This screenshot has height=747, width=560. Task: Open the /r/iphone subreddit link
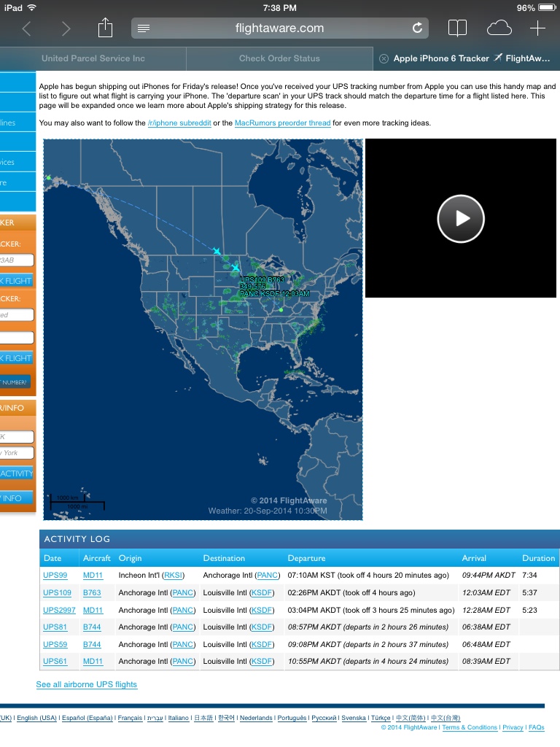(179, 123)
